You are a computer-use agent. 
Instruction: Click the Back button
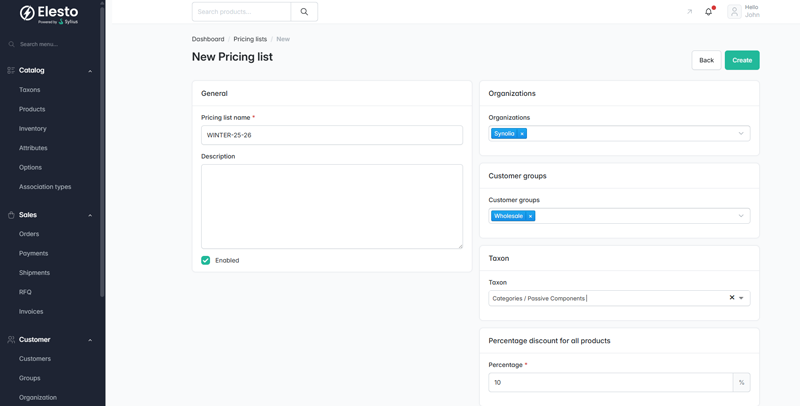click(706, 60)
